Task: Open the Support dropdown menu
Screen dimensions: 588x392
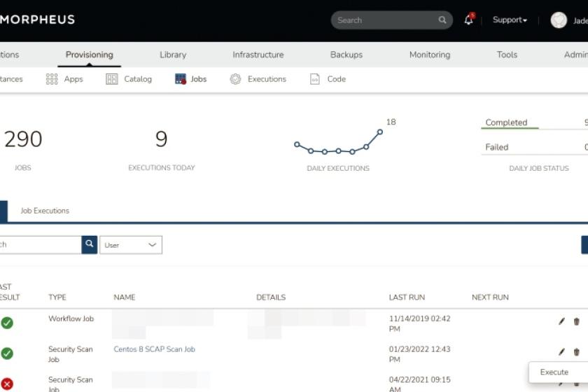Action: point(510,20)
